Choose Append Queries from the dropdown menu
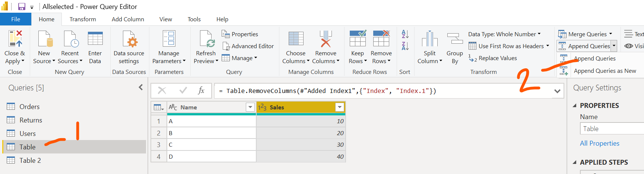The width and height of the screenshot is (644, 174). click(x=594, y=59)
